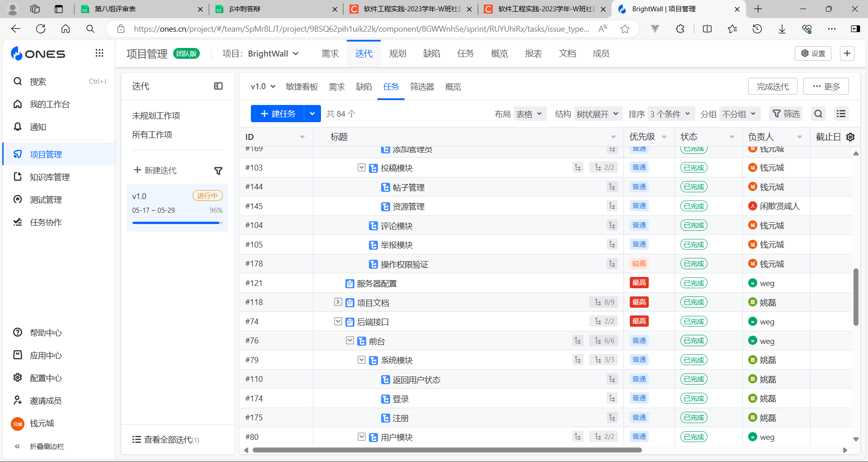Click the task list search magnifier icon

818,114
